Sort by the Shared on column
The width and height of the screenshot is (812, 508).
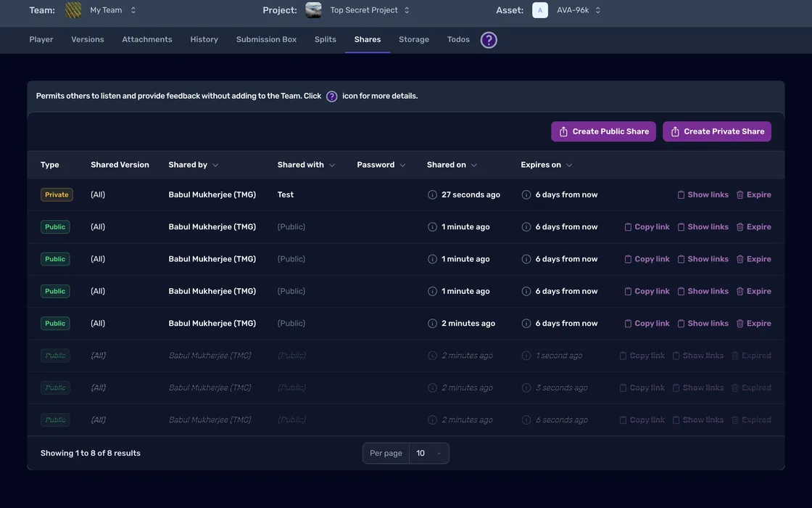452,165
